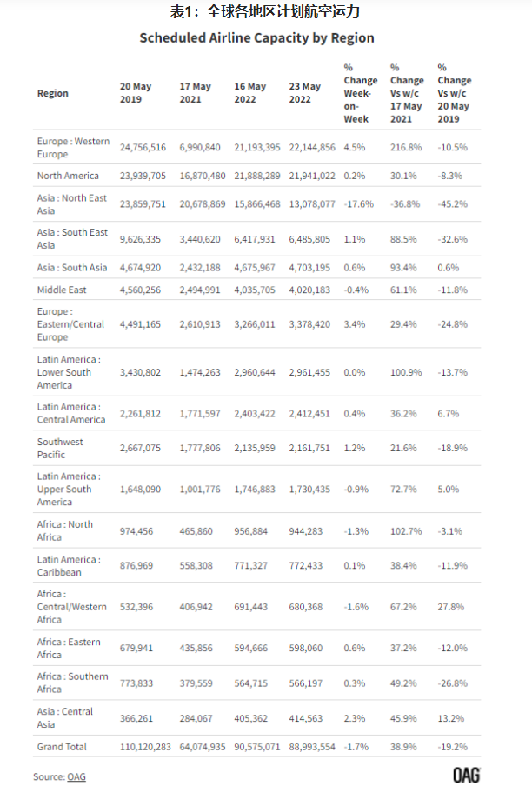Select the Asia : Central Asia row label
The height and width of the screenshot is (806, 532).
[65, 718]
